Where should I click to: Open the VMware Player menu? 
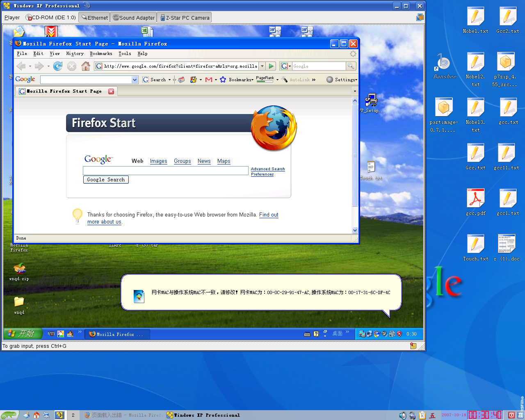[12, 18]
